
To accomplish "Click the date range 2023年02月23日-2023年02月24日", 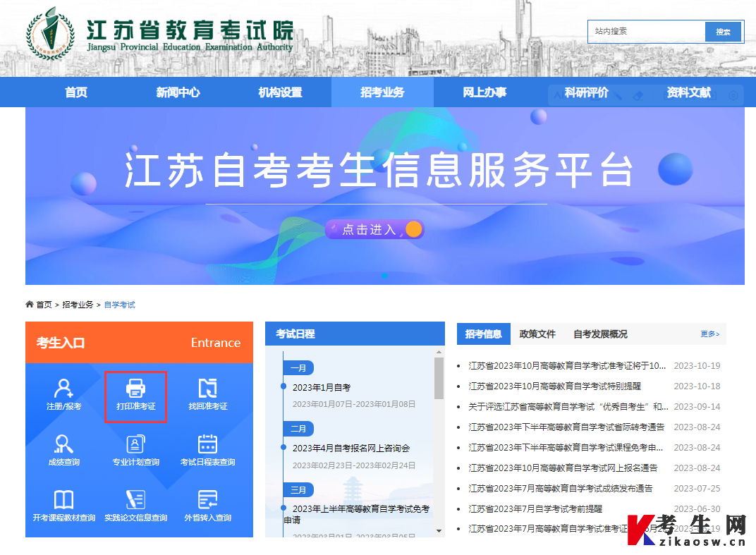I will pyautogui.click(x=354, y=465).
